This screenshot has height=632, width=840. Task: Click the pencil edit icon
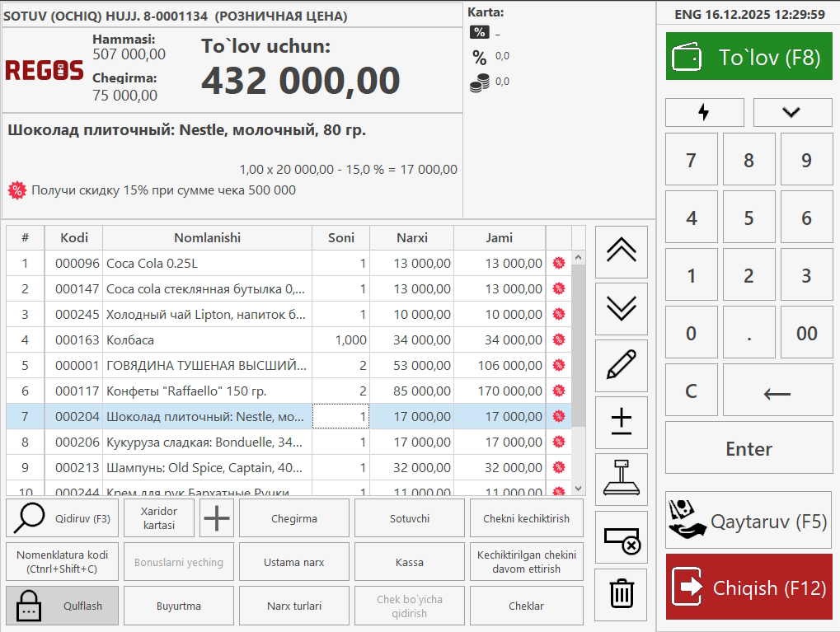point(621,365)
